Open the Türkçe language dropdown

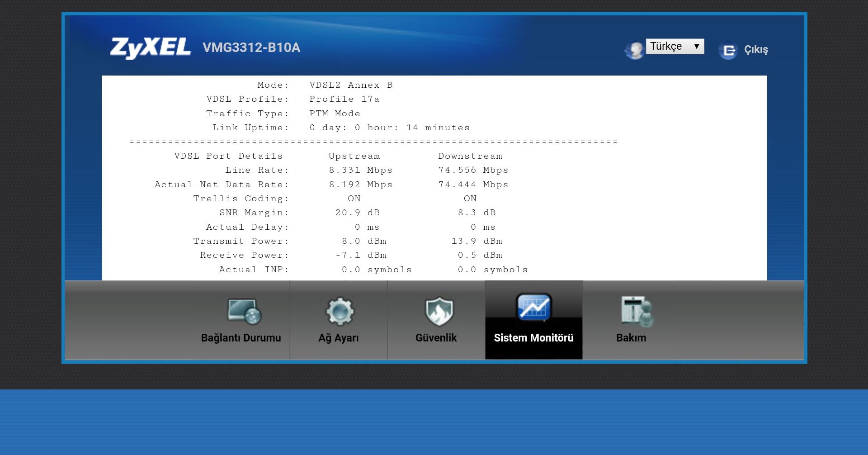pyautogui.click(x=675, y=47)
